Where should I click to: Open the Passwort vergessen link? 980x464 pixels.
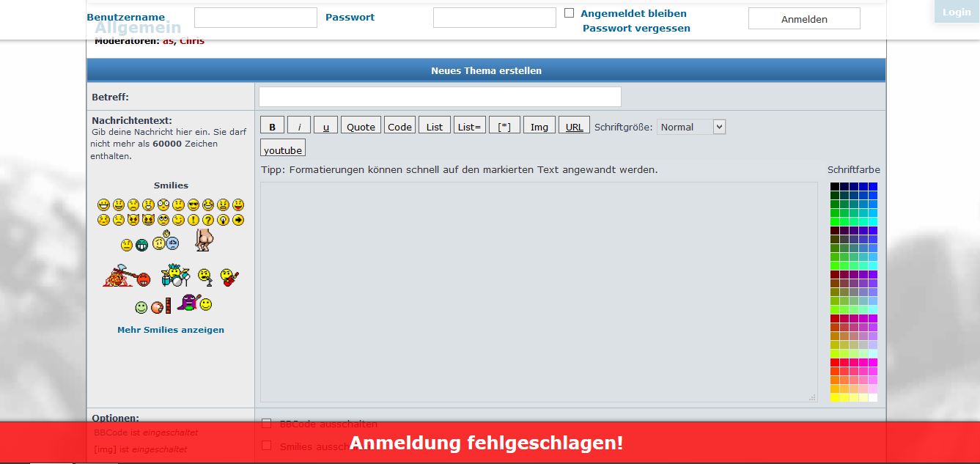click(x=635, y=29)
